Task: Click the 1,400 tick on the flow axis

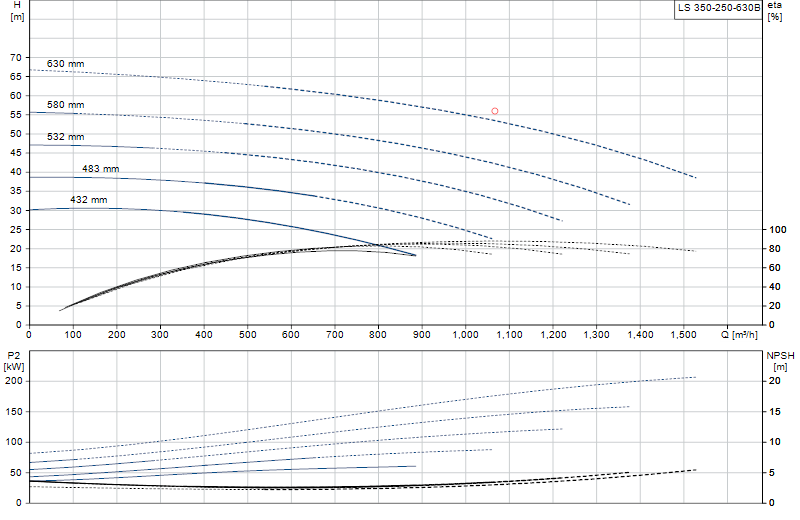Action: click(640, 335)
